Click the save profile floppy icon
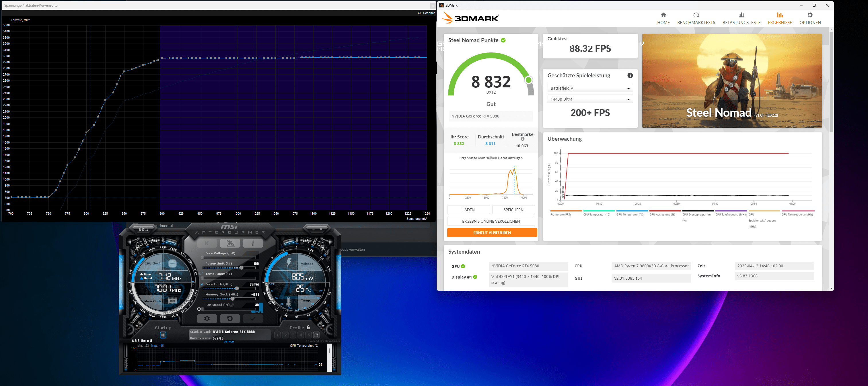Screen dimensions: 868x386 (x=316, y=335)
